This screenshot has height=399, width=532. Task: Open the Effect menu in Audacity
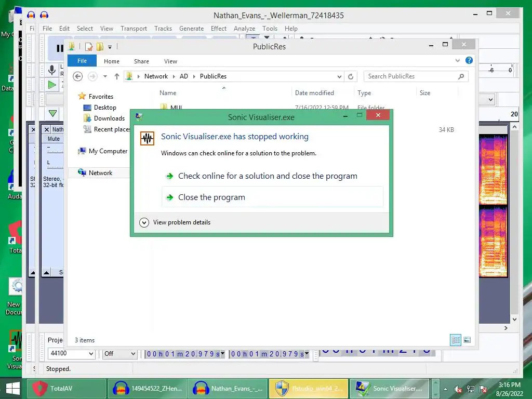point(219,29)
